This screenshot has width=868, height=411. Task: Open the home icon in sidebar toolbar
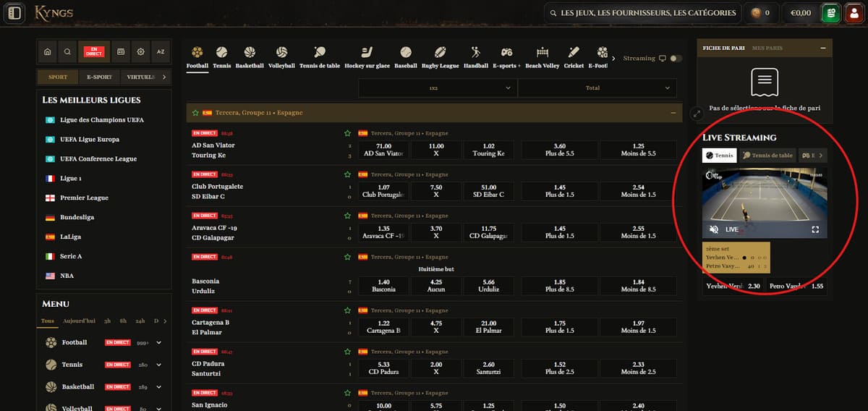(48, 51)
